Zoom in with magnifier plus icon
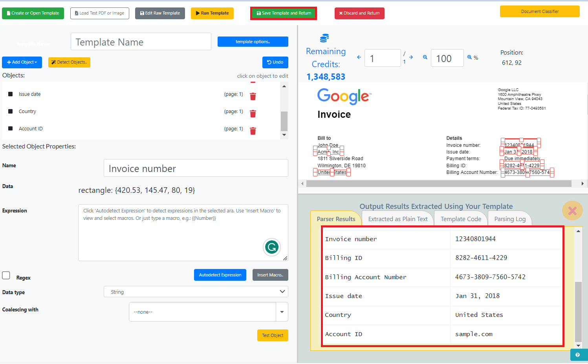The width and height of the screenshot is (588, 364). 469,57
